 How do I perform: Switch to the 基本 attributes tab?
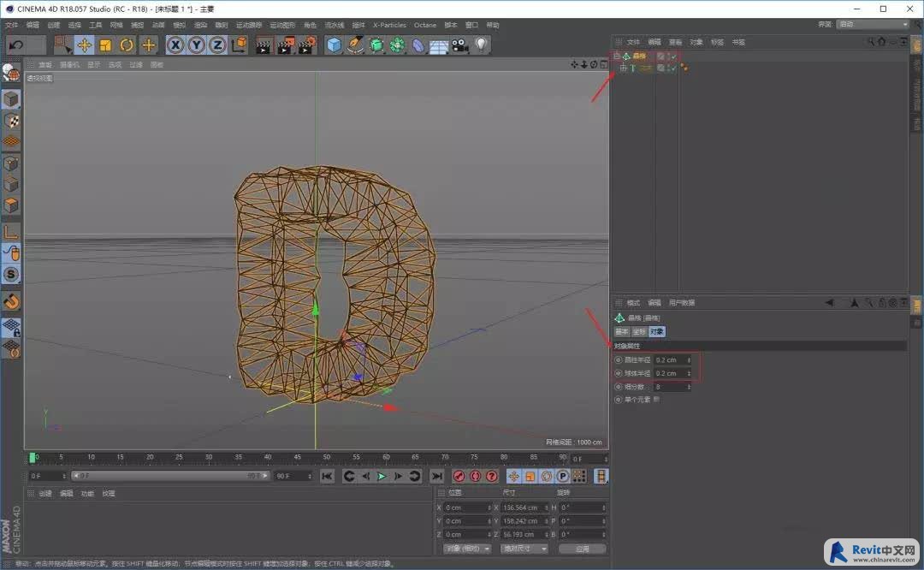click(622, 332)
